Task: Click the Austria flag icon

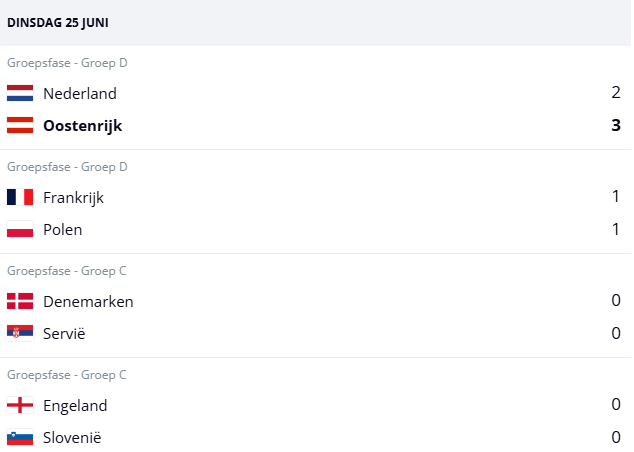Action: 20,126
